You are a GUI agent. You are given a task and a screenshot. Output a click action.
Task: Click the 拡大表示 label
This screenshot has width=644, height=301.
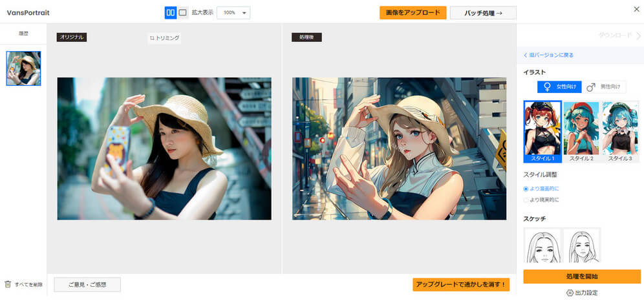[x=202, y=13]
